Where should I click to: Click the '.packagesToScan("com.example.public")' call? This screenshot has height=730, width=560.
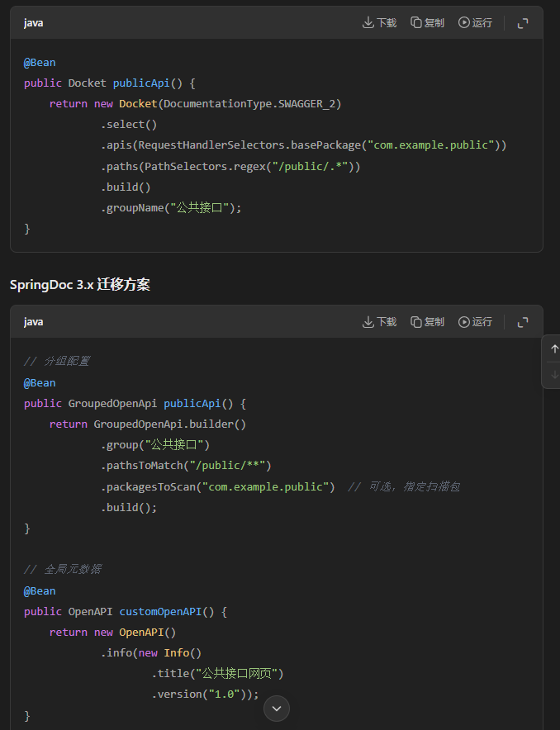218,487
